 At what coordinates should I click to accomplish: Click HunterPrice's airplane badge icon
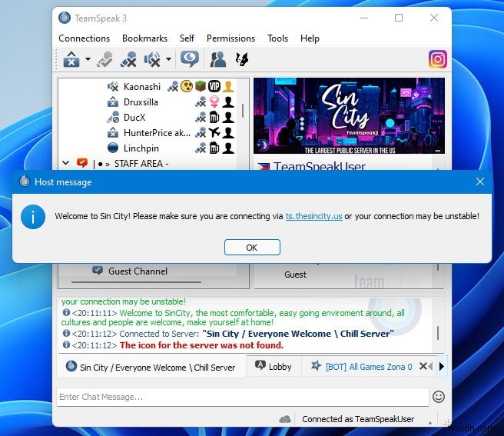click(x=214, y=132)
